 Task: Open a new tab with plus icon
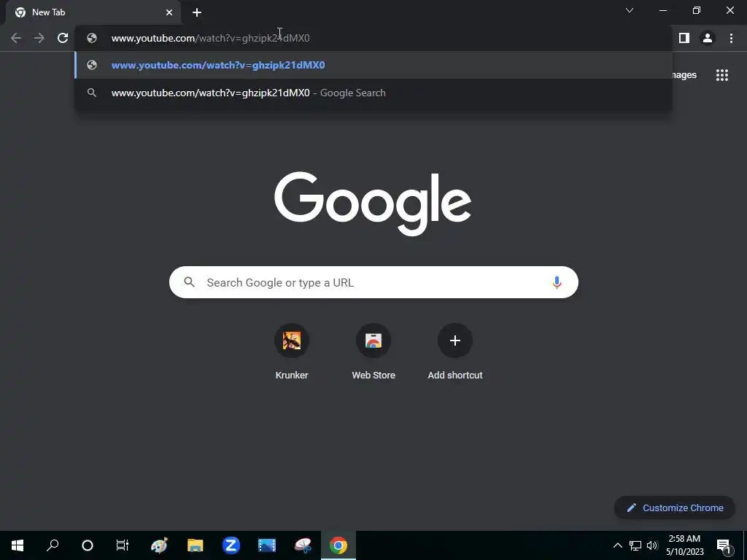[x=197, y=12]
